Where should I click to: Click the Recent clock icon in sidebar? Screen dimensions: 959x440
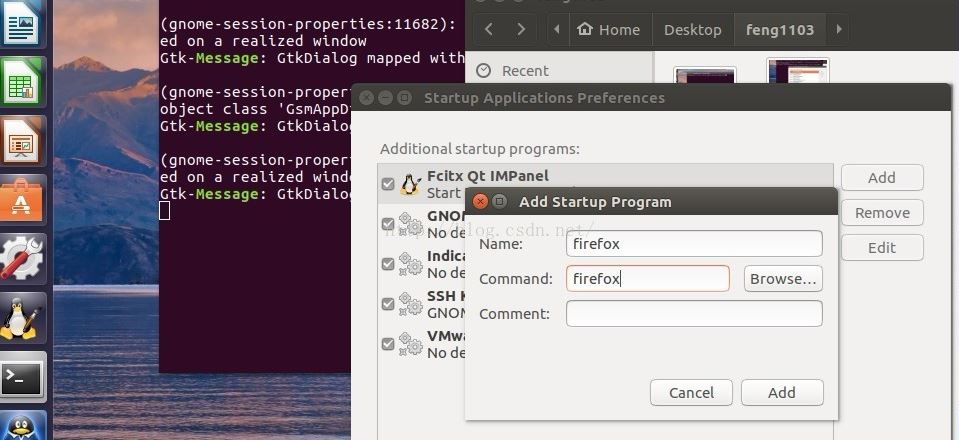(x=483, y=71)
